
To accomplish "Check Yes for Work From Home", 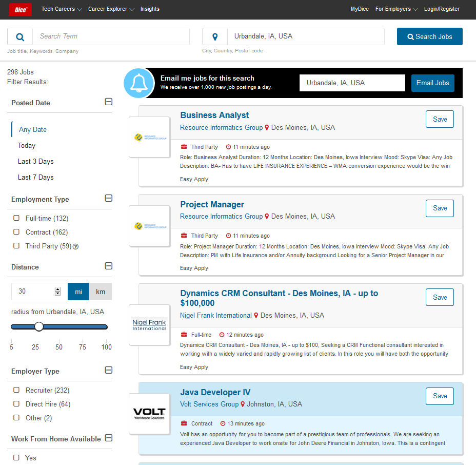I will coord(16,458).
